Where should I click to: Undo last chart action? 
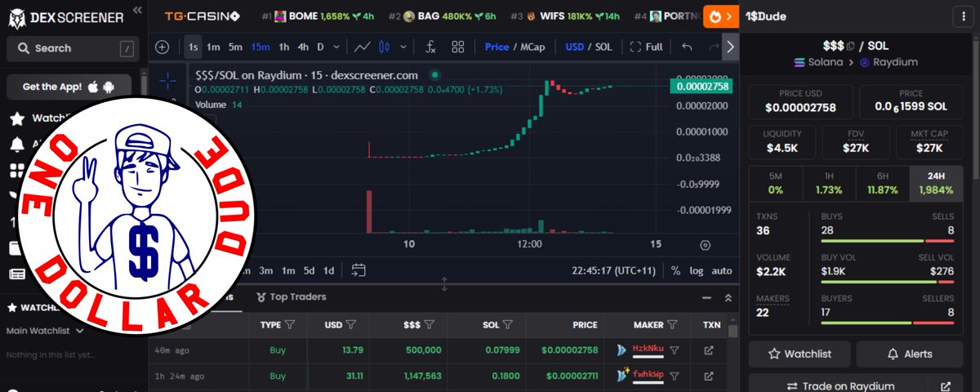[x=687, y=47]
